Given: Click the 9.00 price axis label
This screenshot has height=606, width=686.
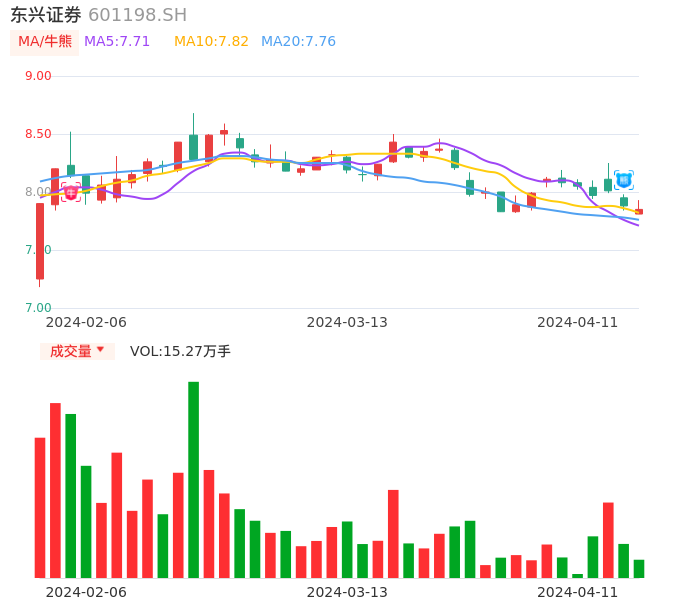Looking at the screenshot, I should pos(38,76).
